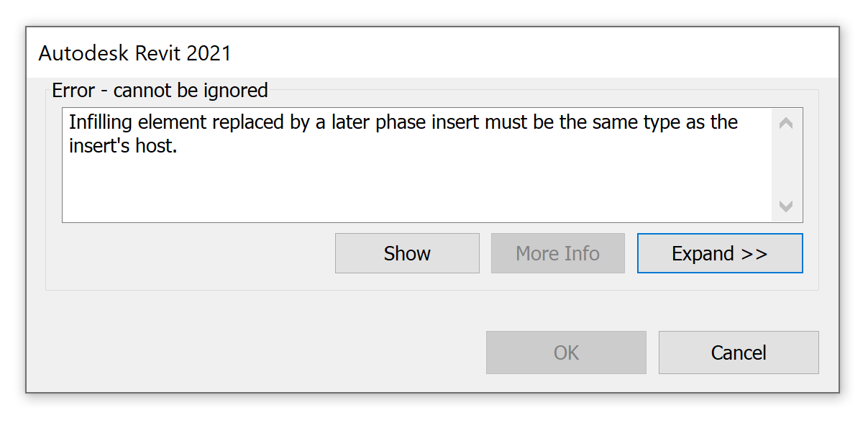Click the message box scroll-down arrow
The width and height of the screenshot is (868, 423).
coord(786,206)
